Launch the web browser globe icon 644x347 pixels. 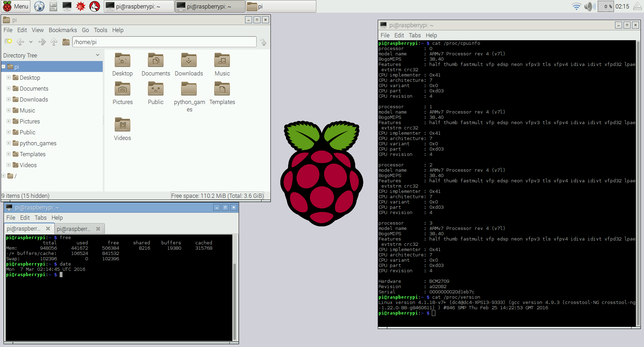pyautogui.click(x=39, y=6)
